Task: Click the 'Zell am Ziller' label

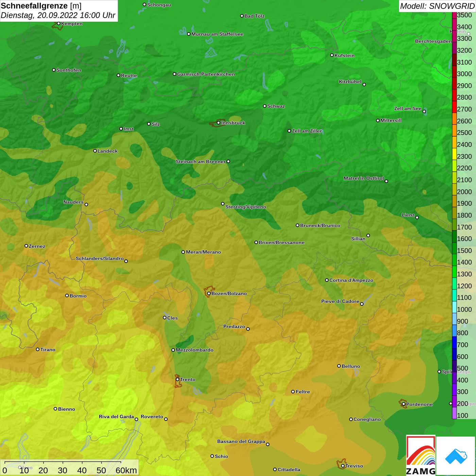Action: point(307,131)
